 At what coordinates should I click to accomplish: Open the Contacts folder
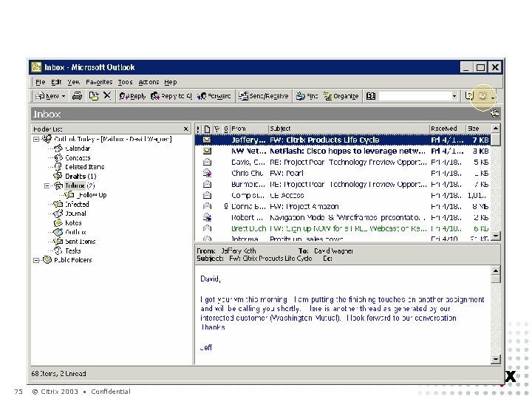pyautogui.click(x=78, y=158)
